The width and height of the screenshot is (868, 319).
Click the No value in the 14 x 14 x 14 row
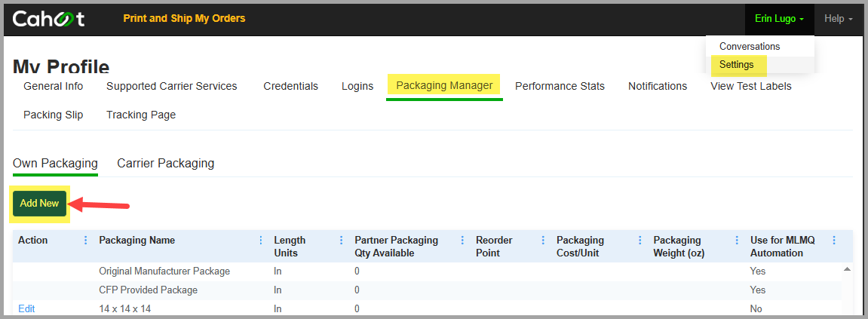(x=756, y=308)
